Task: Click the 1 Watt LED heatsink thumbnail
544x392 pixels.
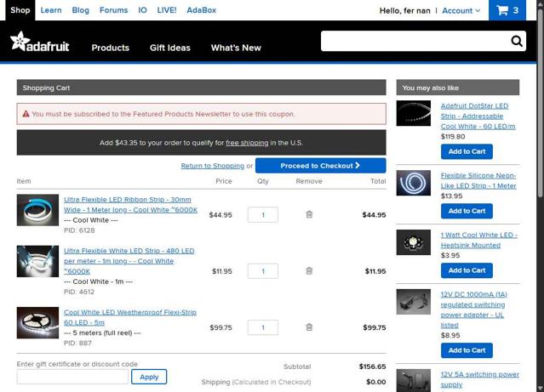Action: [x=414, y=242]
